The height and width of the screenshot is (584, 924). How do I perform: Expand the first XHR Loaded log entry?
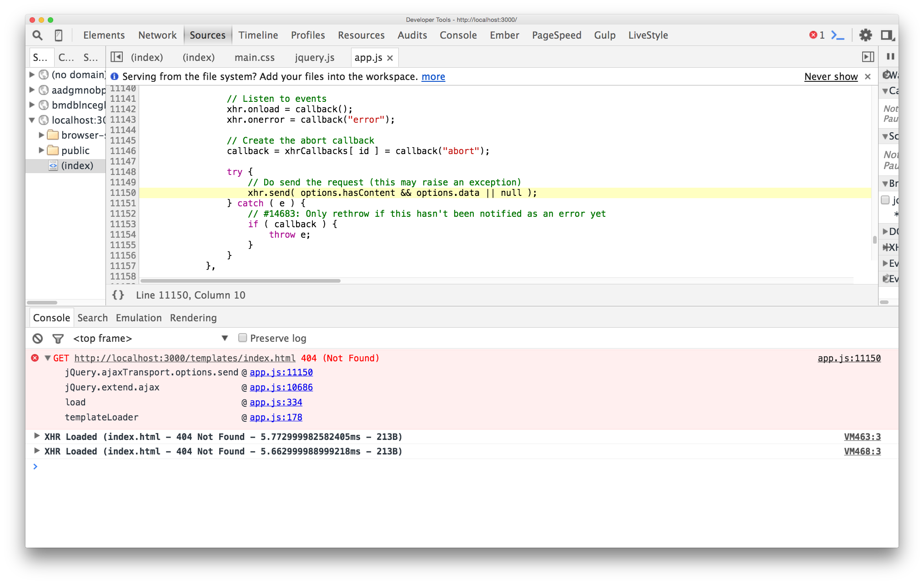(x=37, y=436)
